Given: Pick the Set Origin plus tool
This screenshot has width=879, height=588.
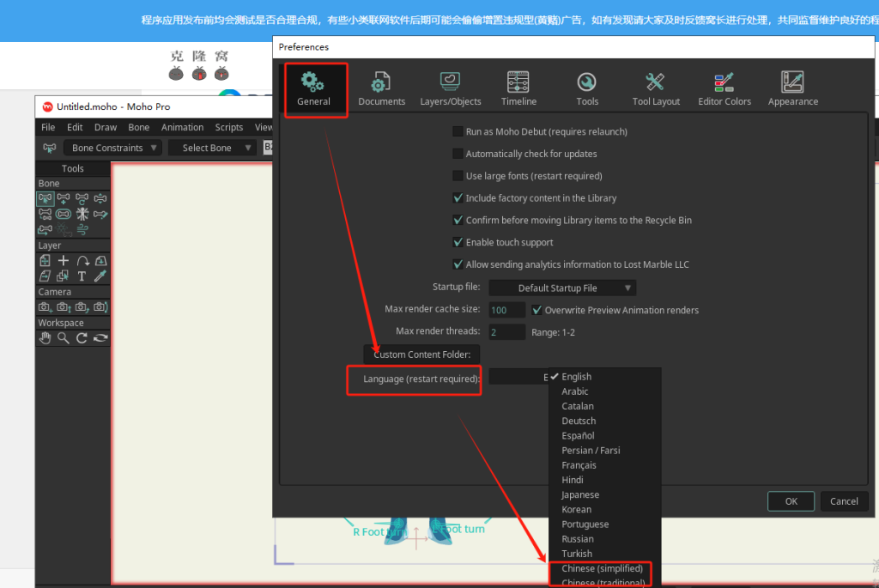Looking at the screenshot, I should pyautogui.click(x=64, y=261).
